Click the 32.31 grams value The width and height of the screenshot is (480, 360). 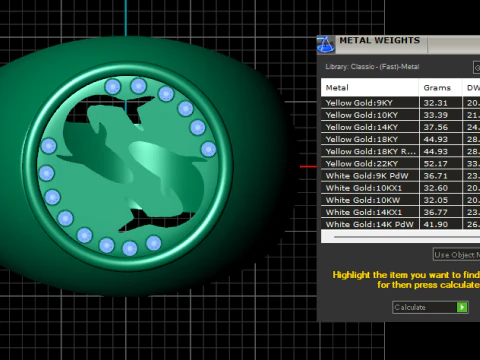435,103
